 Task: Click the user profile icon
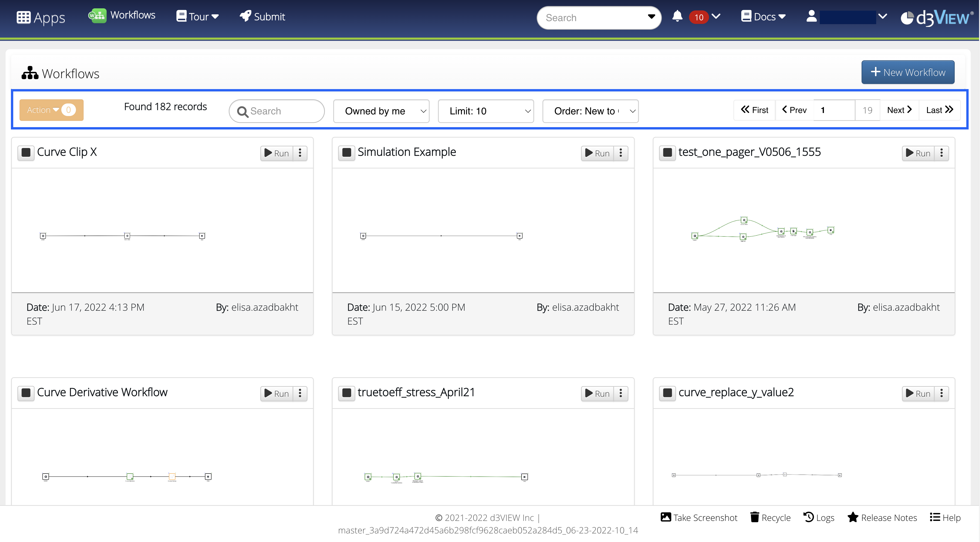click(811, 16)
